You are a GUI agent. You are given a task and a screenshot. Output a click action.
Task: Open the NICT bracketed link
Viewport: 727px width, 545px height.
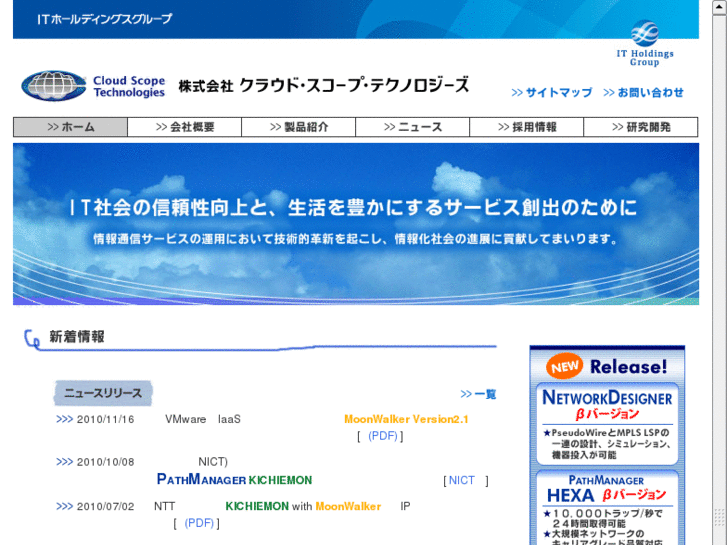462,480
